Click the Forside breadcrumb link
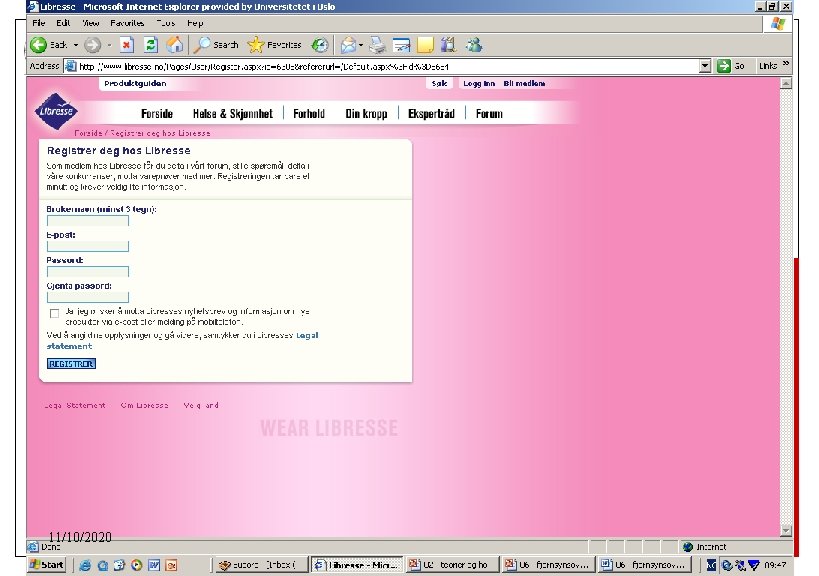The width and height of the screenshot is (819, 576). pos(88,133)
